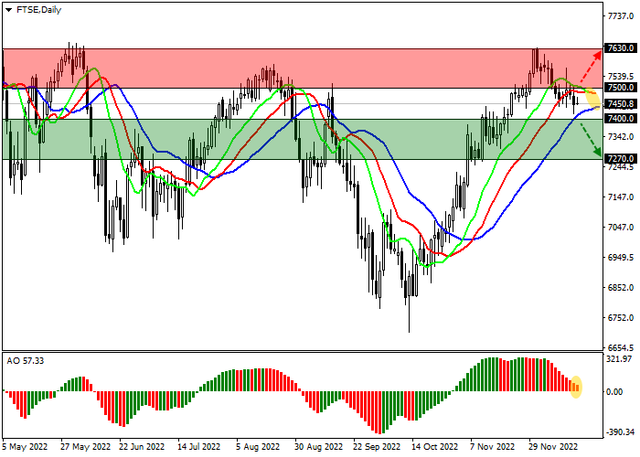Image resolution: width=640 pixels, height=457 pixels.
Task: Click the 22 Sep 2022 date label
Action: [377, 446]
